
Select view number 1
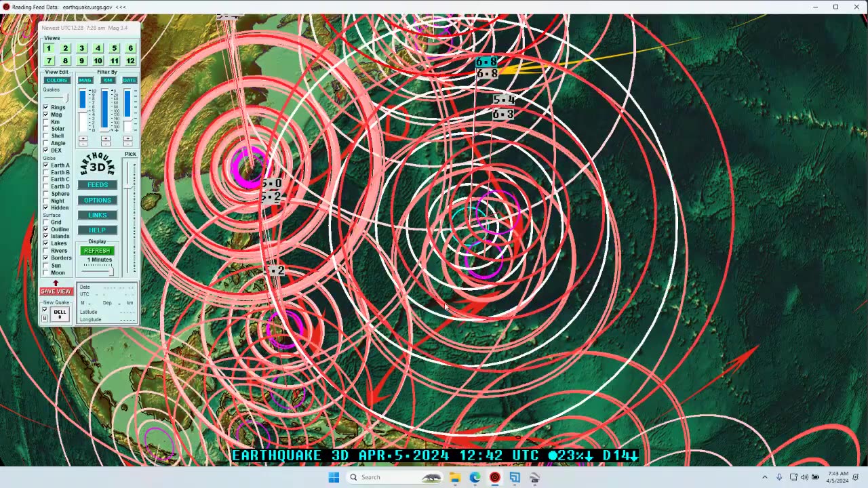point(49,48)
